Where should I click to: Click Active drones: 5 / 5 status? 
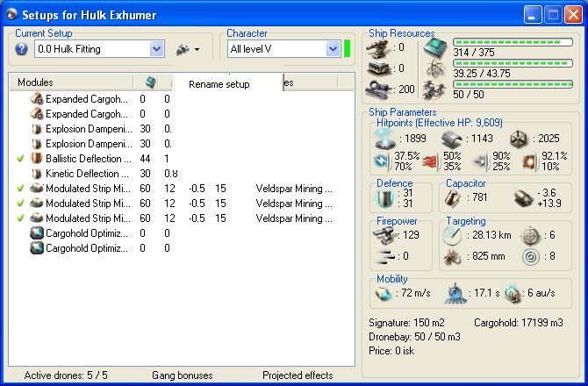point(66,375)
